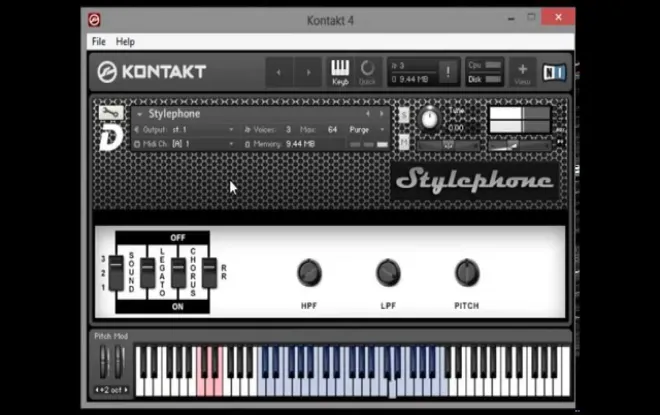Close the Kontakt 4 window
The image size is (660, 415).
(558, 17)
